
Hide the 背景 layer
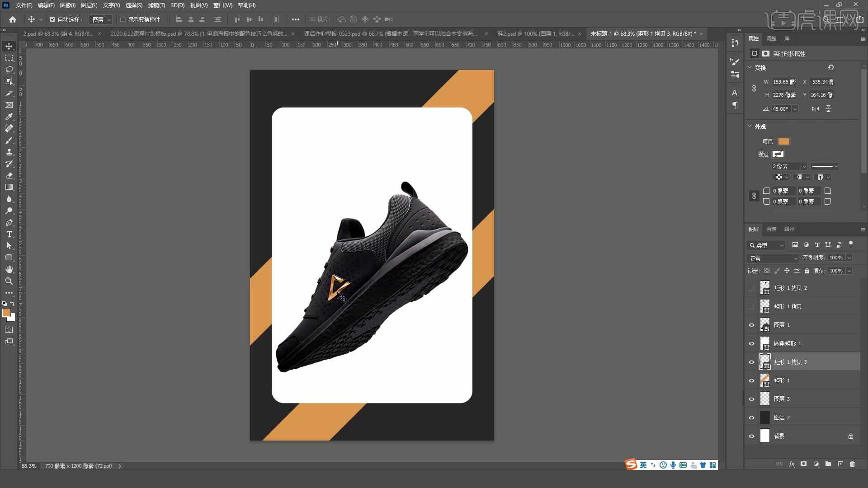(751, 436)
